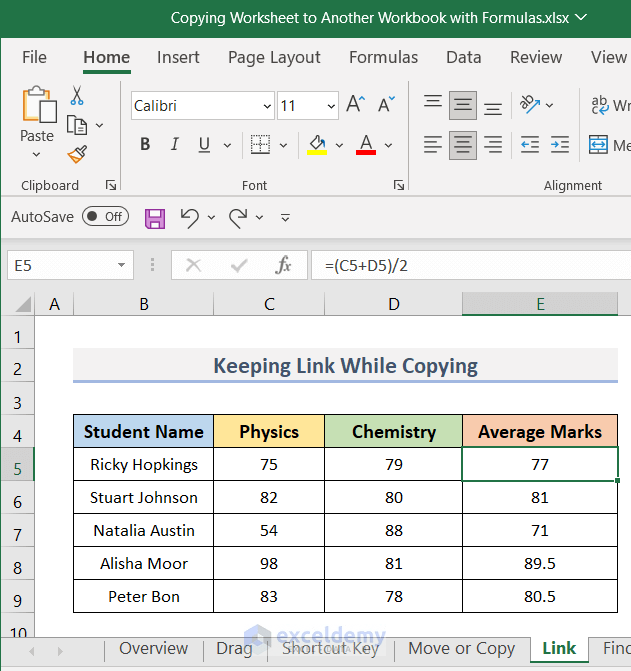Viewport: 631px width, 671px height.
Task: Toggle Bold formatting
Action: [145, 144]
